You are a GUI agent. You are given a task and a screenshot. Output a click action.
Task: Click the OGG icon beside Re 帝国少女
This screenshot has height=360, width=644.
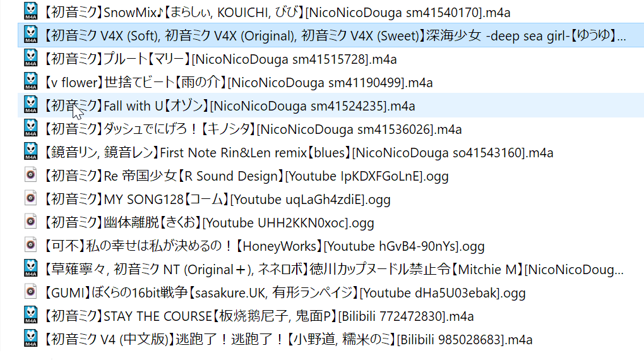point(31,175)
